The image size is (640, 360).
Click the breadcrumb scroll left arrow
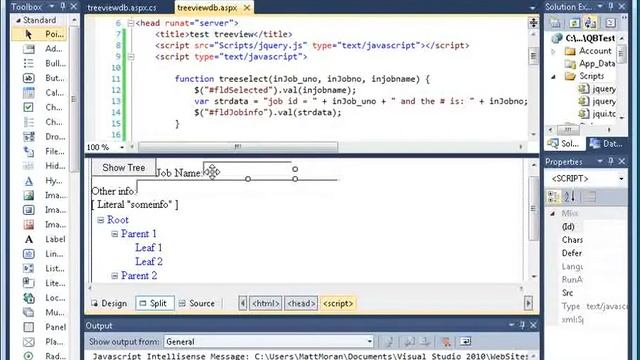243,303
